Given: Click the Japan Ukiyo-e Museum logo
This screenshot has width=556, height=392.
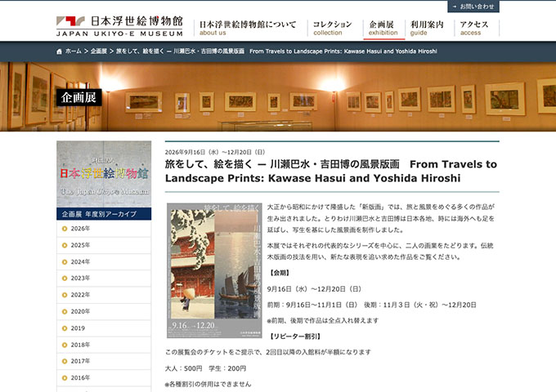Looking at the screenshot, I should tap(119, 26).
